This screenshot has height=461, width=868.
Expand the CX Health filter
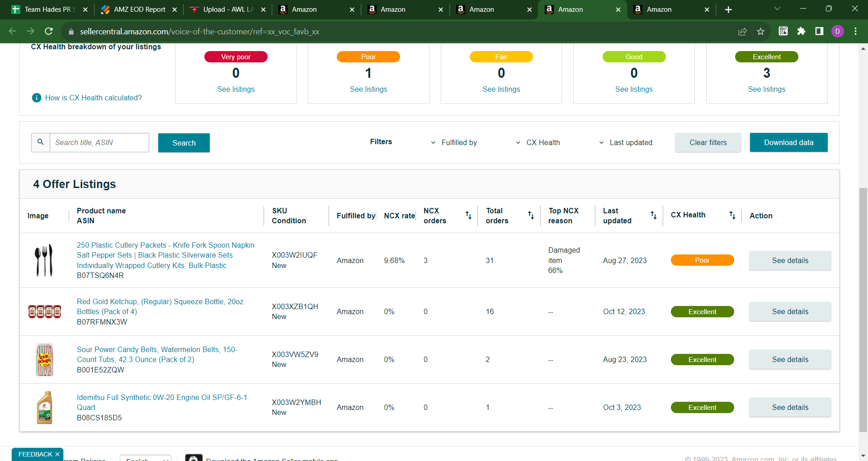tap(538, 142)
